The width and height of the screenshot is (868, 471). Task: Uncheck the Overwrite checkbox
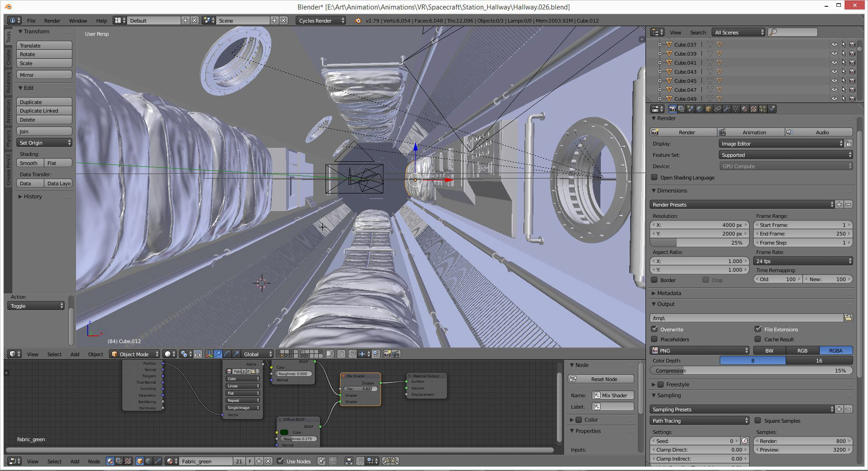click(x=654, y=329)
